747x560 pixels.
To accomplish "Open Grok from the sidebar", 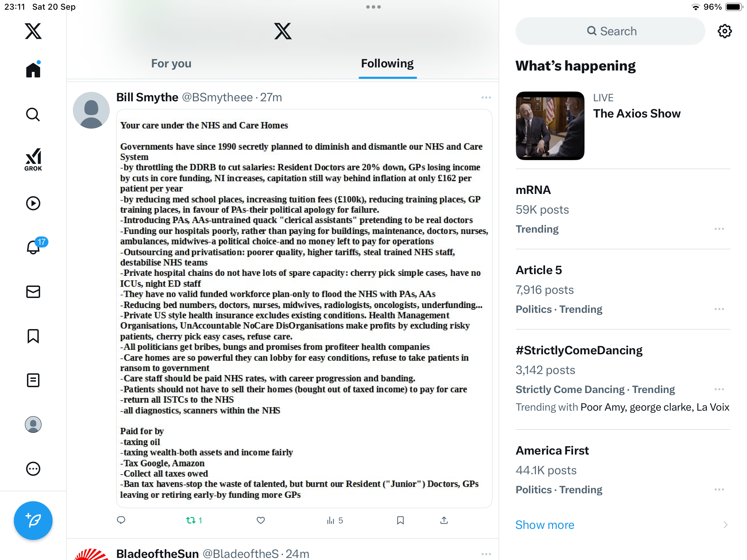I will pos(33,159).
